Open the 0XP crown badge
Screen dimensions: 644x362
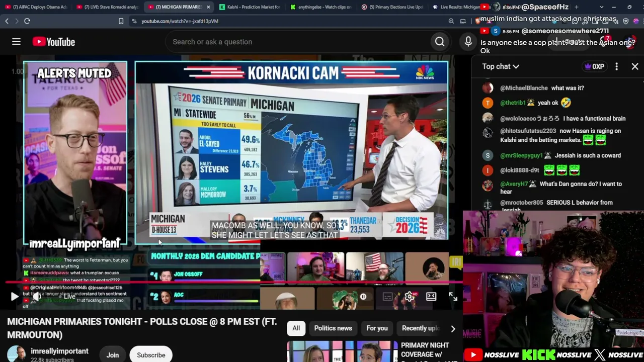pos(594,66)
